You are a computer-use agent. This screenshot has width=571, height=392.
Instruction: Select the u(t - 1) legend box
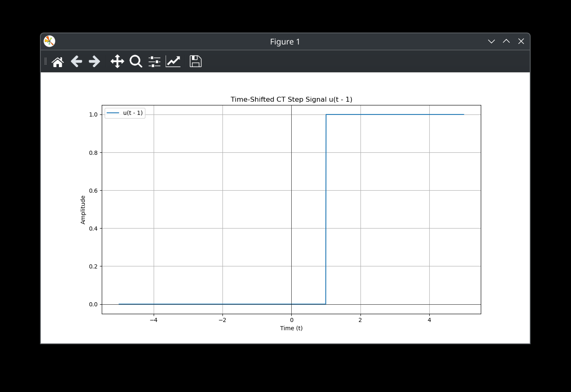125,113
